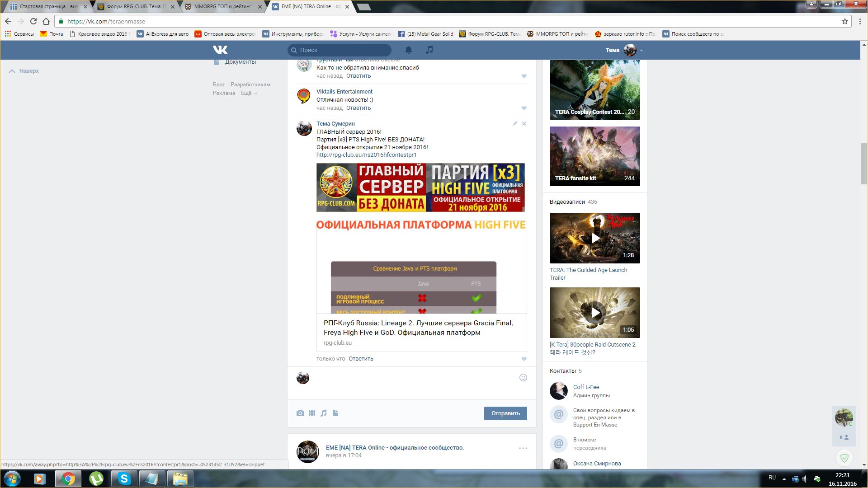Open emoji picker smiley in comment box
868x488 pixels.
click(523, 378)
